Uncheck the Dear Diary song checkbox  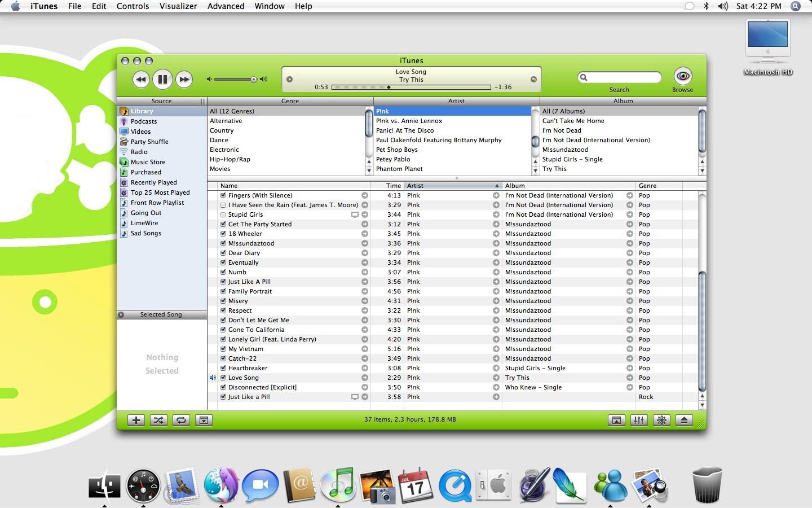click(223, 253)
